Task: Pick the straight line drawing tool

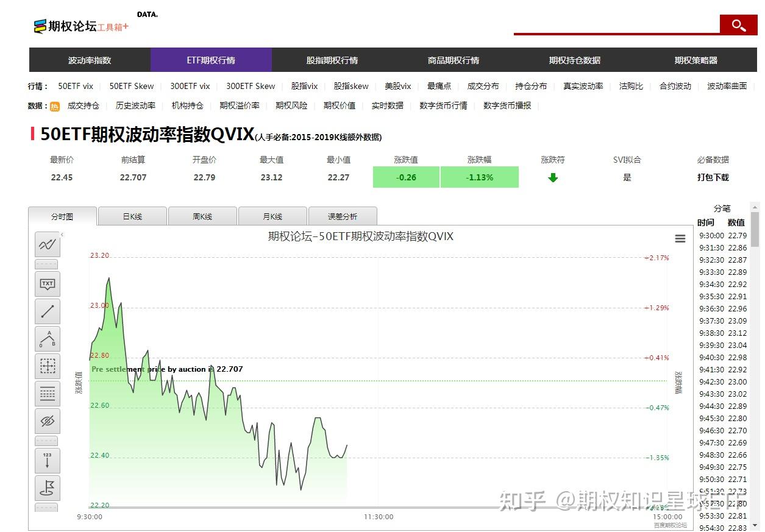Action: [48, 311]
